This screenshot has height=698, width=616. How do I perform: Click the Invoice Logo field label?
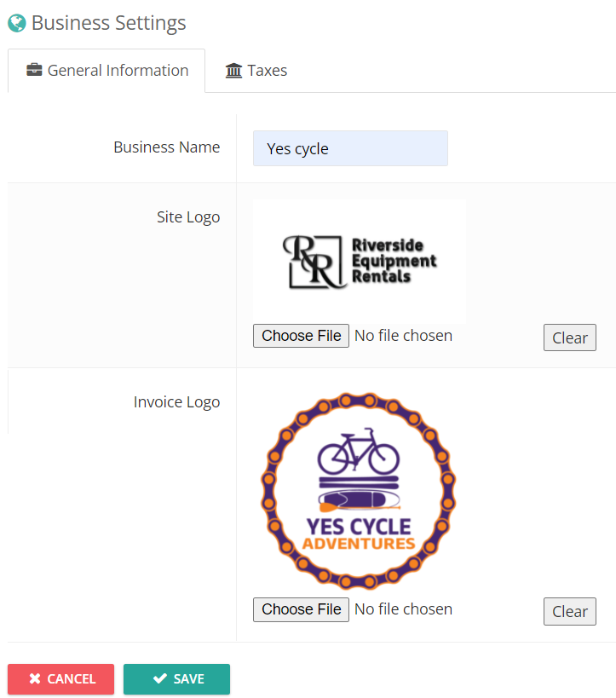176,402
